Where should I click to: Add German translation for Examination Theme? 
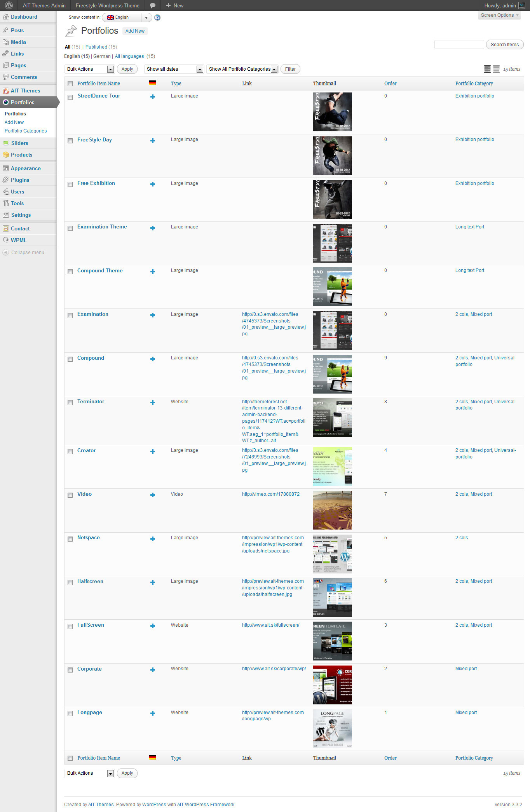pos(153,228)
